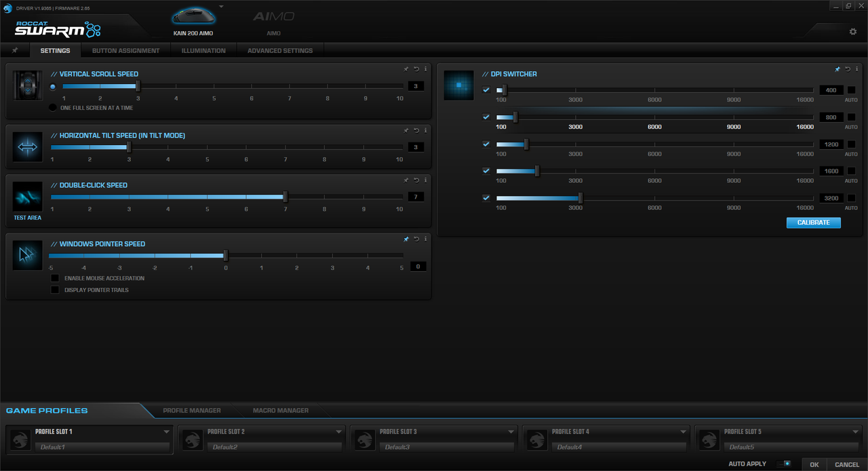Select the vertical scroll speed slider radio
868x471 pixels.
click(53, 87)
